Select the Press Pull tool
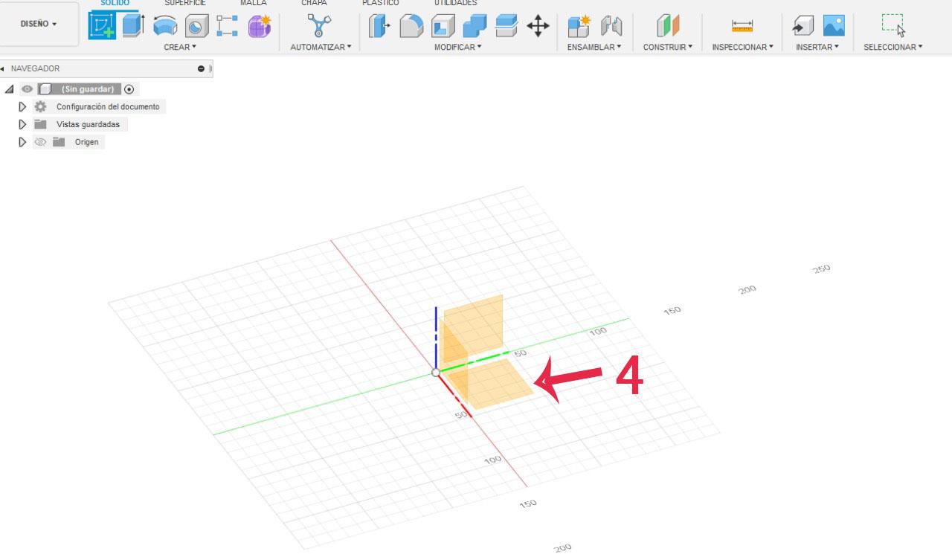This screenshot has height=560, width=952. click(379, 27)
